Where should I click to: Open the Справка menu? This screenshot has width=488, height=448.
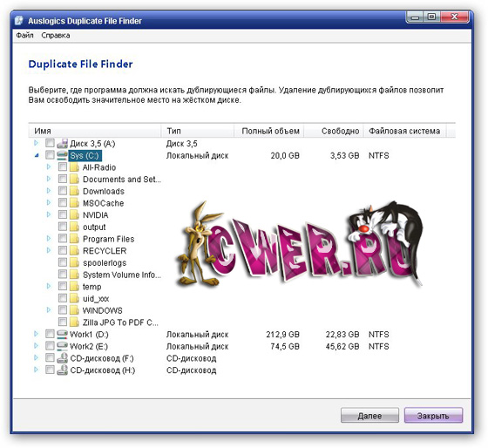tap(56, 36)
